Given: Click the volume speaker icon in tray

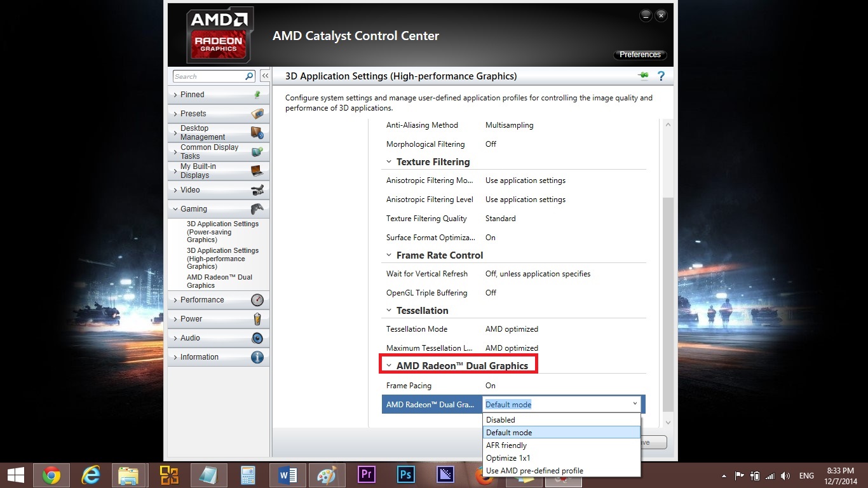Looking at the screenshot, I should pos(785,476).
